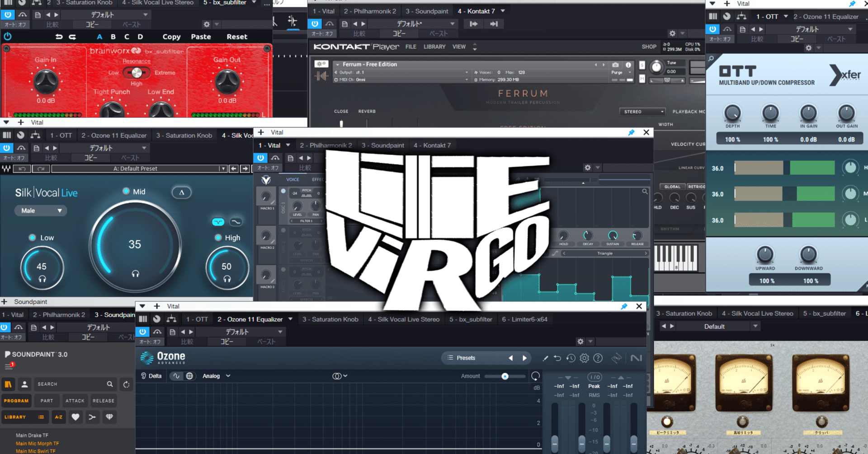Adjust the Ozone Amount slider
This screenshot has height=454, width=868.
coord(505,376)
